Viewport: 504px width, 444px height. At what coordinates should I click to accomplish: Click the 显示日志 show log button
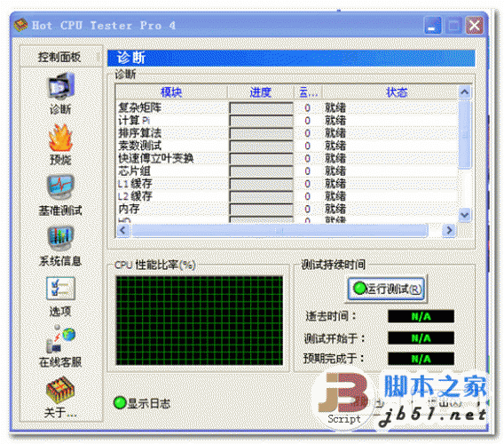[x=142, y=403]
